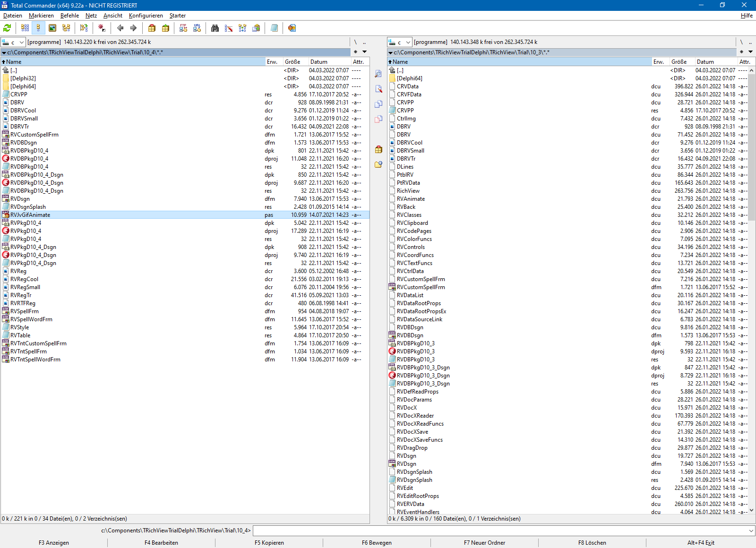Image resolution: width=756 pixels, height=548 pixels.
Task: Refresh the source panel with the green arrows icon
Action: pos(8,28)
